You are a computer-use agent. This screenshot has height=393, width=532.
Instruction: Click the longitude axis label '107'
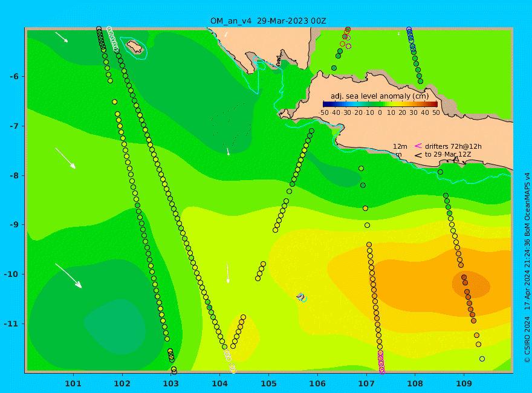click(366, 384)
